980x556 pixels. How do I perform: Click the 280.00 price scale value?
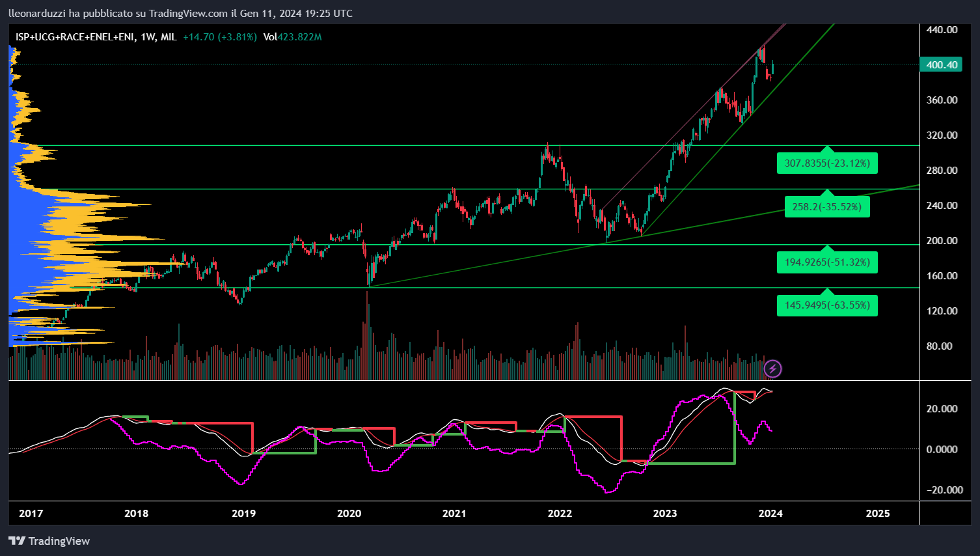coord(942,170)
